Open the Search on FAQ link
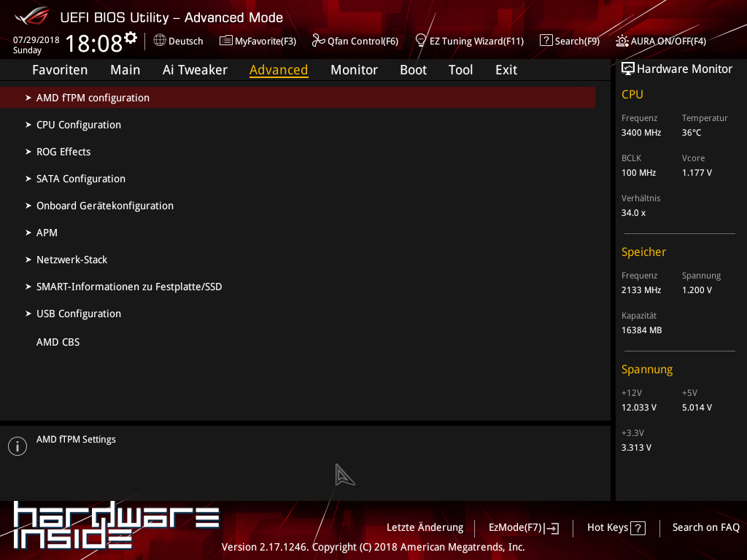The image size is (747, 560). (705, 527)
